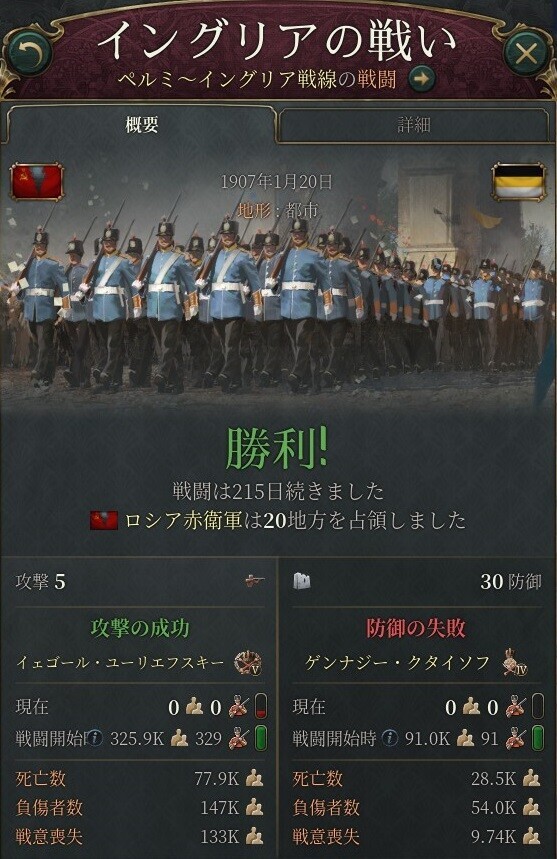Click the red Soviet attacker flag
The image size is (557, 859).
click(37, 181)
